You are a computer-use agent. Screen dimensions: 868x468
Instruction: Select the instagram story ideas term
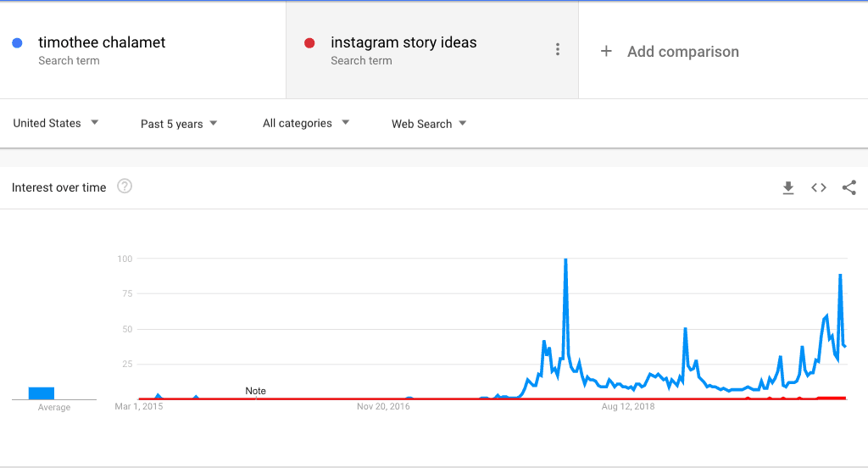(403, 42)
